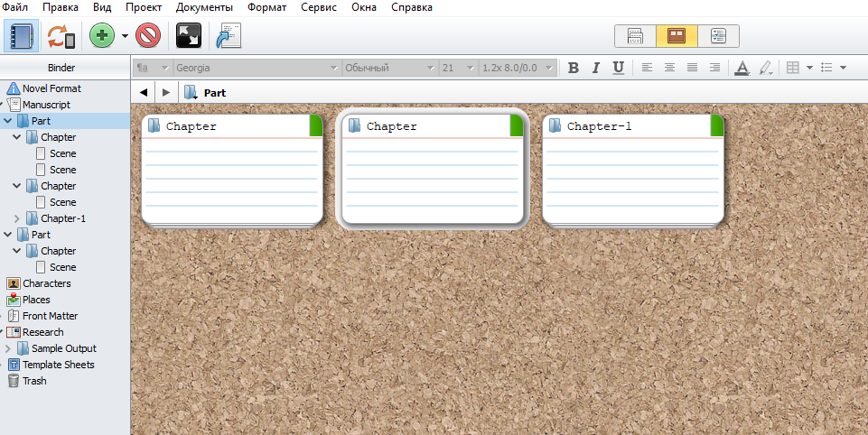868x435 pixels.
Task: Enter full screen composition mode
Action: click(189, 36)
